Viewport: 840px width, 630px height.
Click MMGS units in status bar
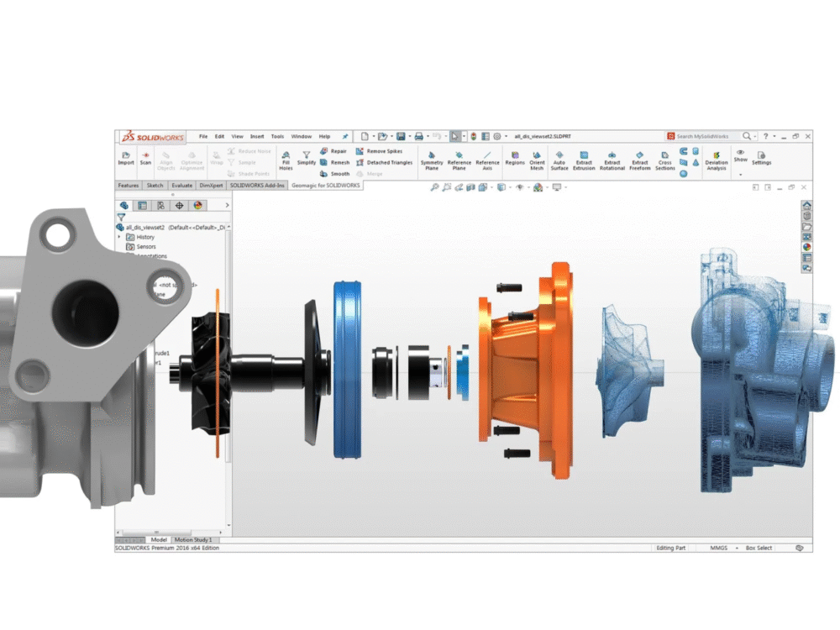tap(718, 548)
